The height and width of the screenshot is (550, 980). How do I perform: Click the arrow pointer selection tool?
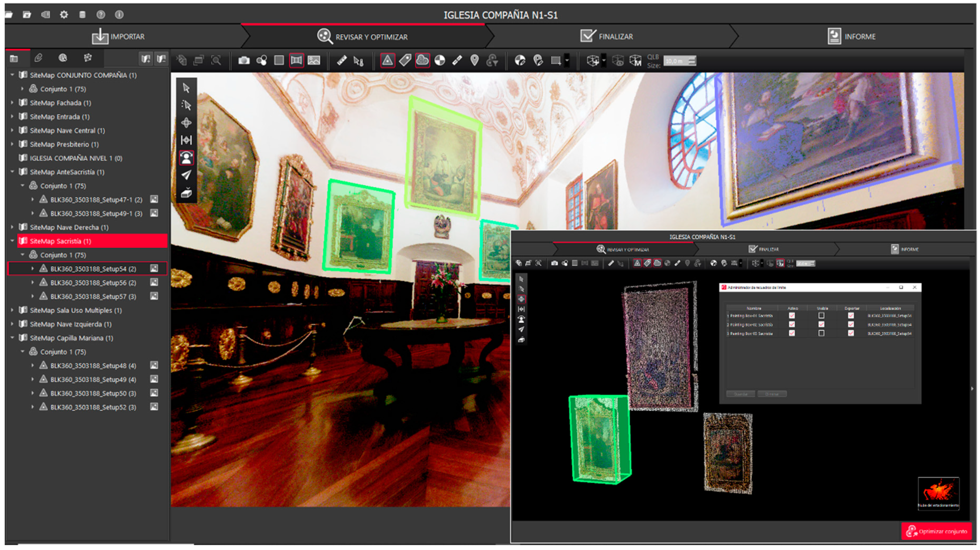coord(186,88)
